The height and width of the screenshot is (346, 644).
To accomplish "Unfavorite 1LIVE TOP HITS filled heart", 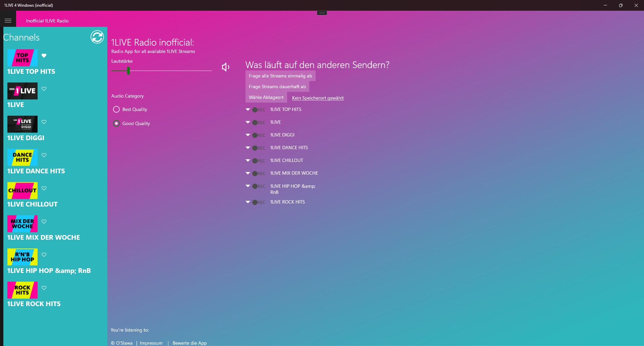I will point(44,56).
